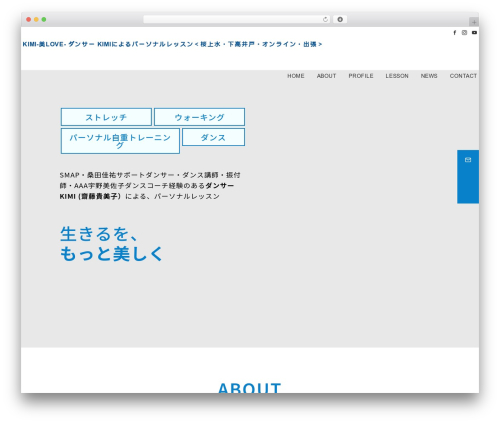Click the ウォーキング button
This screenshot has width=500, height=423.
[199, 117]
